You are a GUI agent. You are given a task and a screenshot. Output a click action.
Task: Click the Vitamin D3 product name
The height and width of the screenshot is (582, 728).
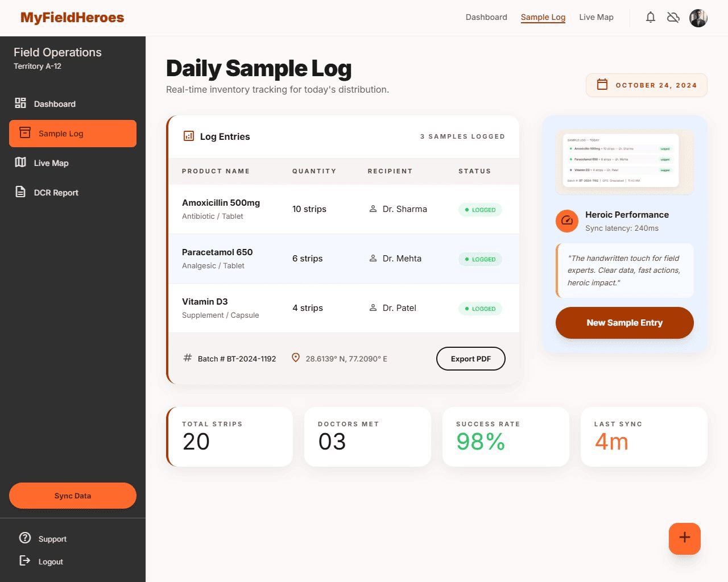pyautogui.click(x=205, y=301)
